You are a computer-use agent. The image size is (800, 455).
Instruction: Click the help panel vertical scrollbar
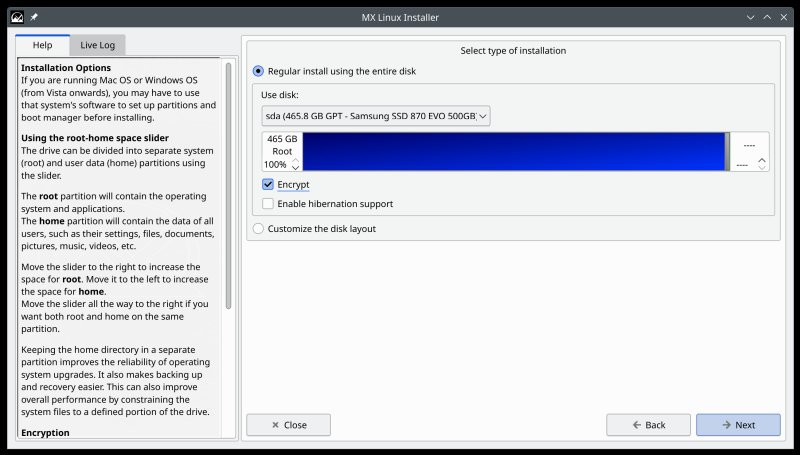tap(229, 185)
